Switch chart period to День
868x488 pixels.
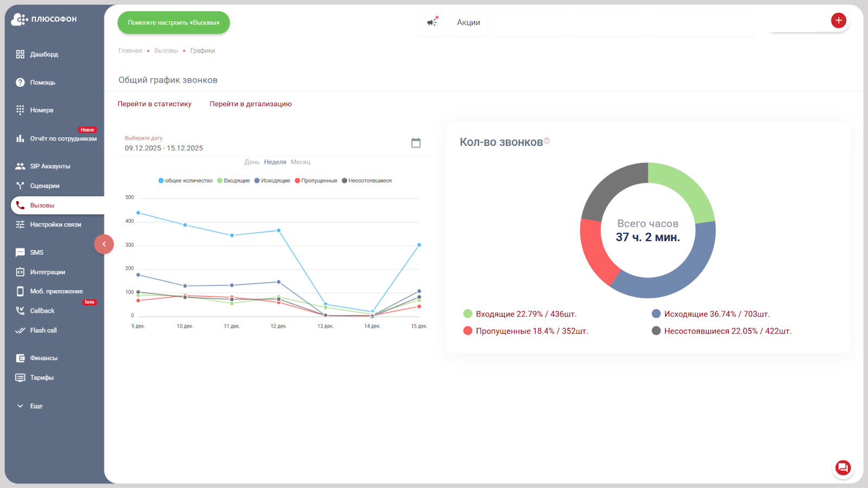252,162
